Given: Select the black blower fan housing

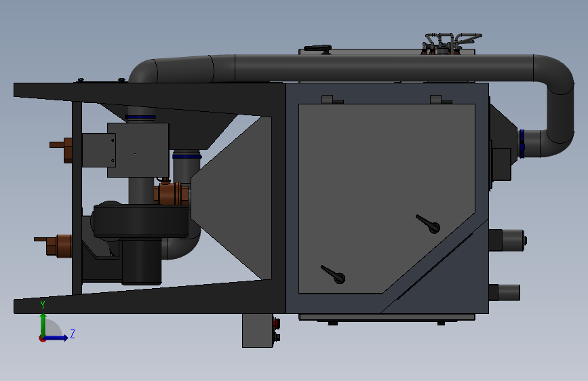Looking at the screenshot, I should 141,222.
